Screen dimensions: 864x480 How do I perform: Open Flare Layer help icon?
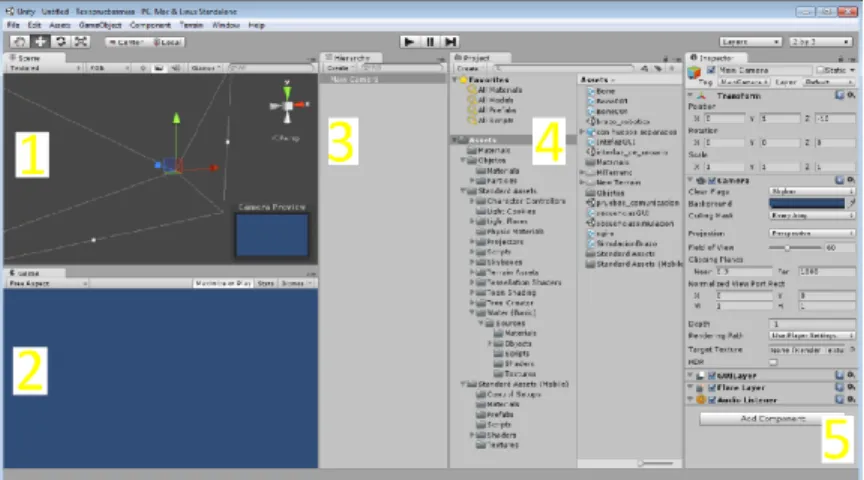[x=839, y=387]
